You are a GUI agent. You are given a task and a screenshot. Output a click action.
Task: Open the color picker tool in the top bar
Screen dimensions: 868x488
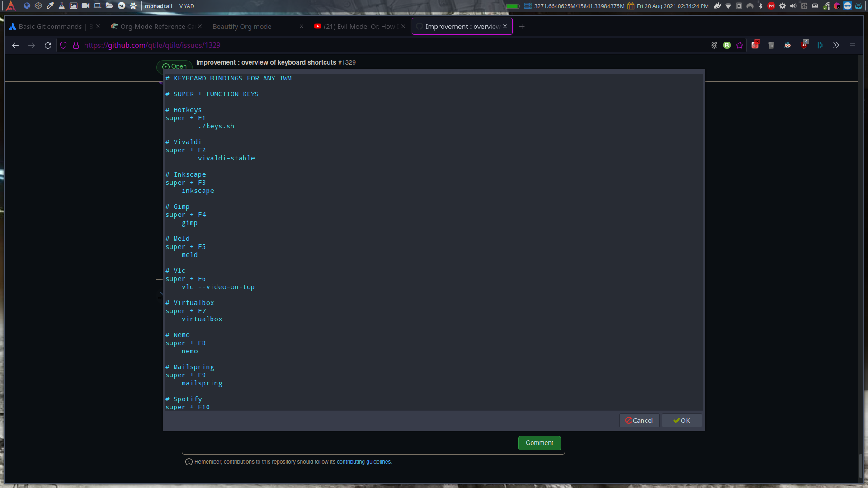(50, 6)
